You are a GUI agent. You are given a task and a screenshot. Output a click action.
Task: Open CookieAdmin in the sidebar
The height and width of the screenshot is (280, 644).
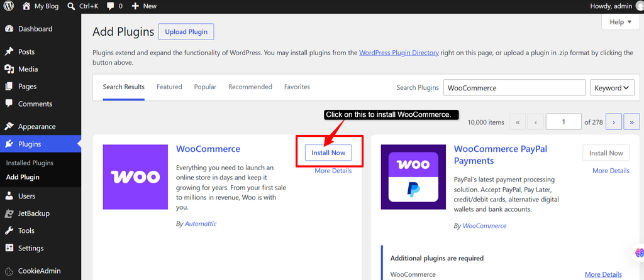click(40, 271)
